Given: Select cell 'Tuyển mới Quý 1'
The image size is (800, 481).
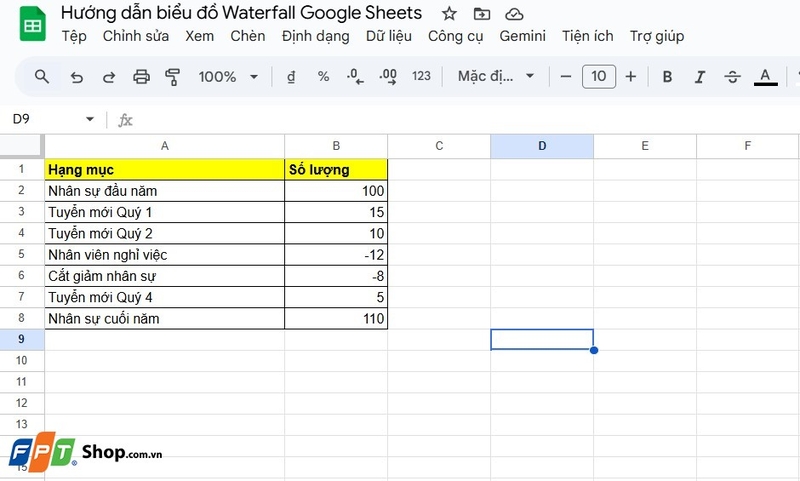Looking at the screenshot, I should 164,212.
